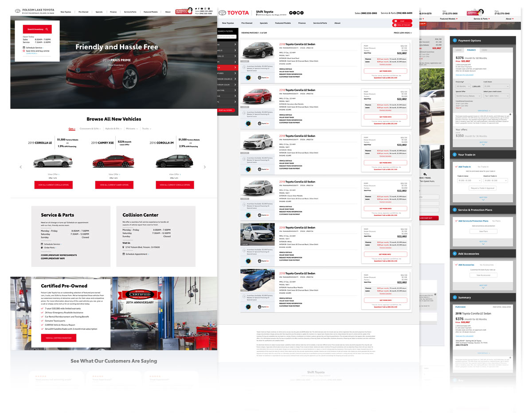Click View All Current Camry Offers button
Image resolution: width=532 pixels, height=413 pixels.
point(114,185)
